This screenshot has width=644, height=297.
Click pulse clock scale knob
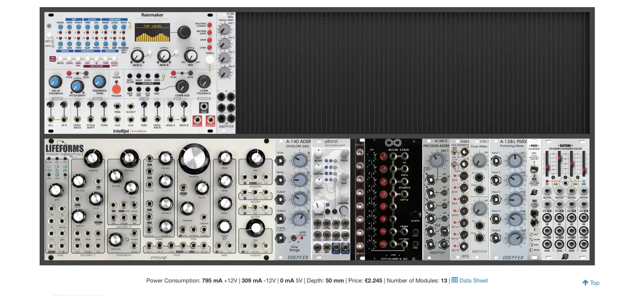pyautogui.click(x=416, y=216)
